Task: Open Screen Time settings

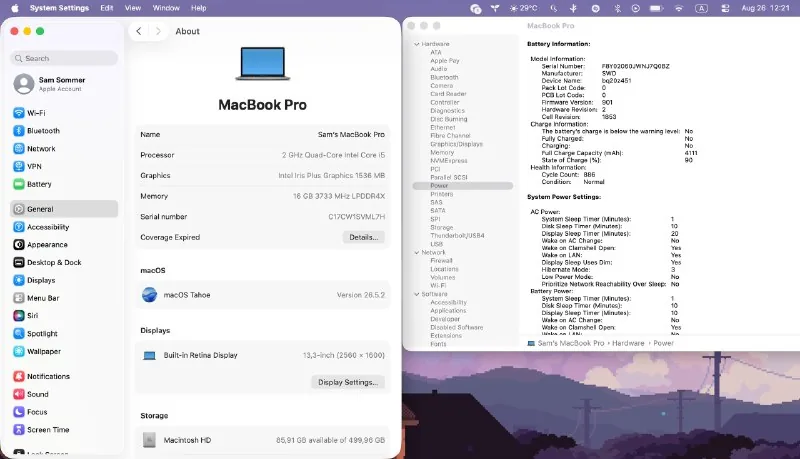Action: click(64, 430)
